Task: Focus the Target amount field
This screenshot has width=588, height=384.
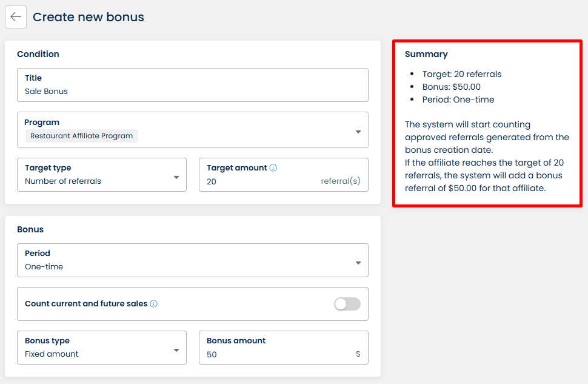Action: pyautogui.click(x=261, y=181)
